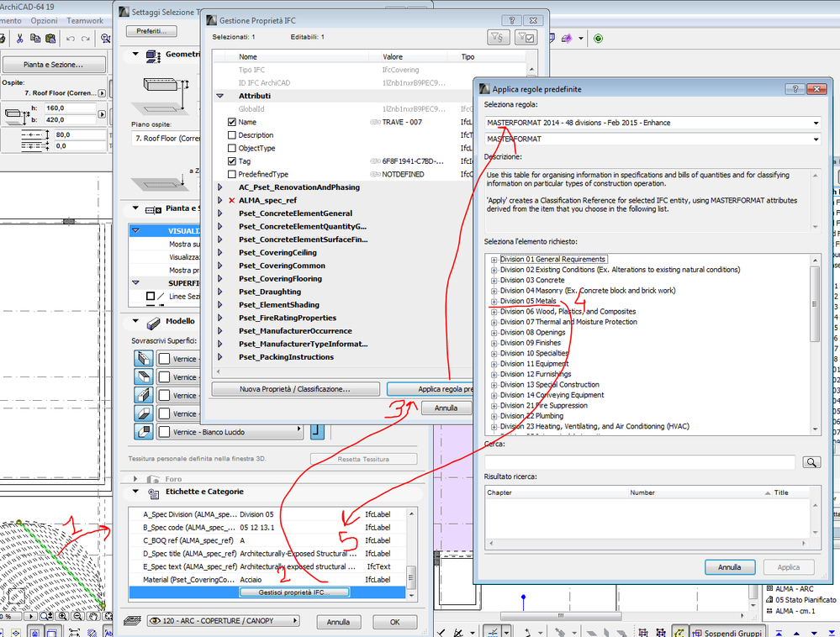Click the division list vertical scrollbar thumb
Image resolution: width=840 pixels, height=637 pixels.
[x=815, y=303]
